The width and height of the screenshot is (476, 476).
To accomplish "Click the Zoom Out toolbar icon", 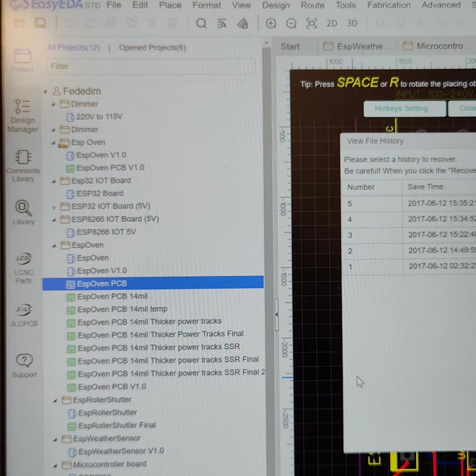I will click(291, 23).
